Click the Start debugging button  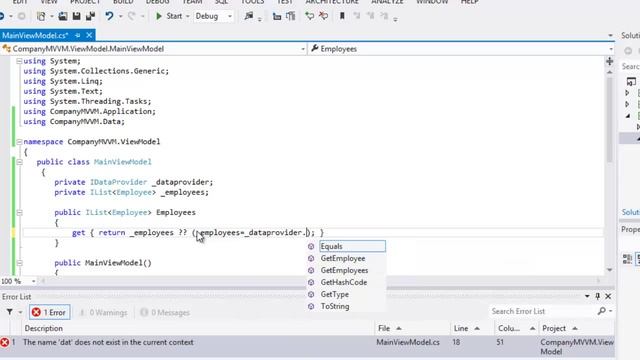[169, 16]
